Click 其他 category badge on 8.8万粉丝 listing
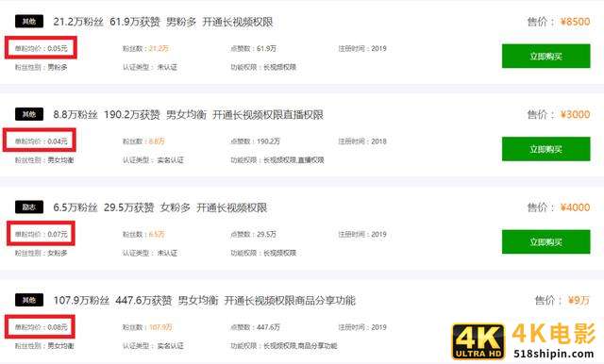Image resolution: width=604 pixels, height=364 pixels. point(29,114)
